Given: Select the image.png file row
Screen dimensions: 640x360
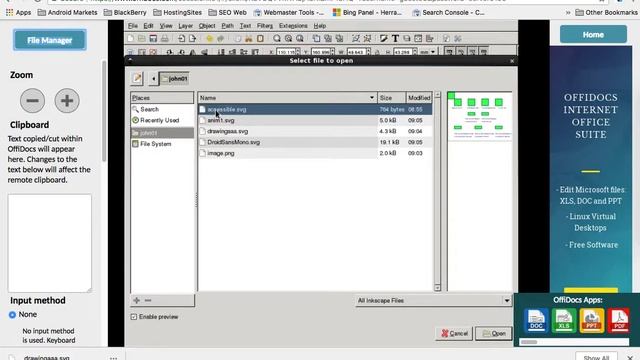Looking at the screenshot, I should [x=315, y=153].
